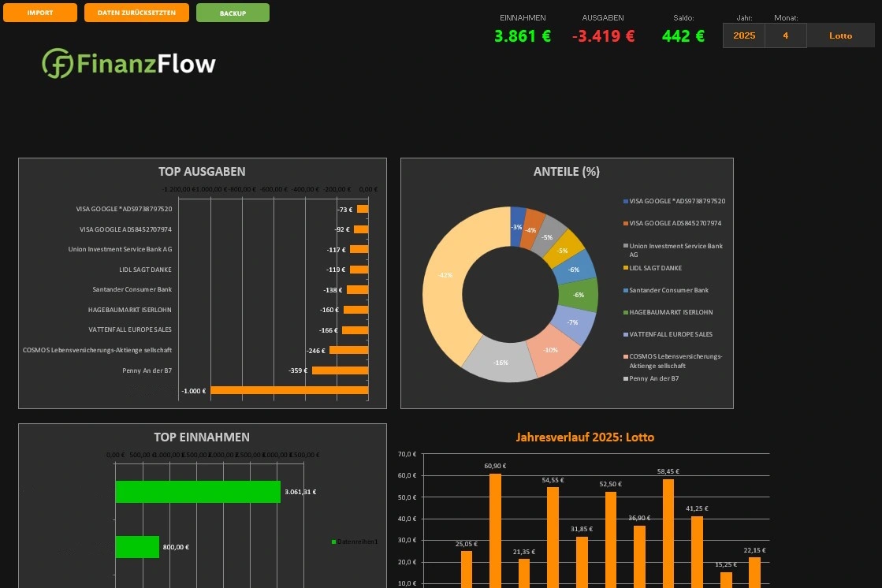Screen dimensions: 882x588
Task: Select the 60,90 € bar in Jahresverlauf chart
Action: tap(495, 528)
